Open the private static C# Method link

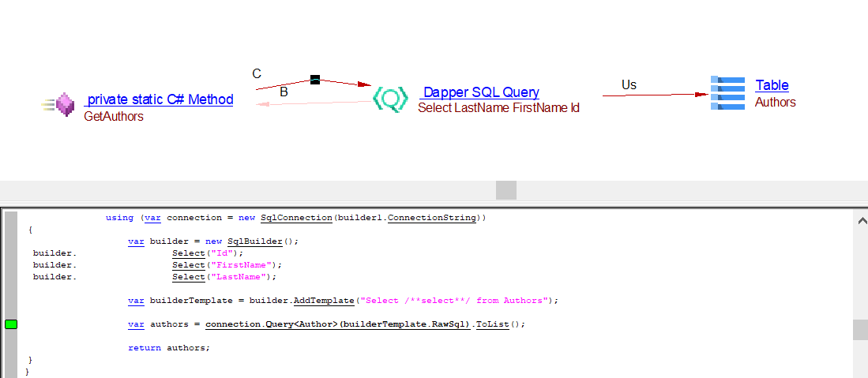(159, 99)
